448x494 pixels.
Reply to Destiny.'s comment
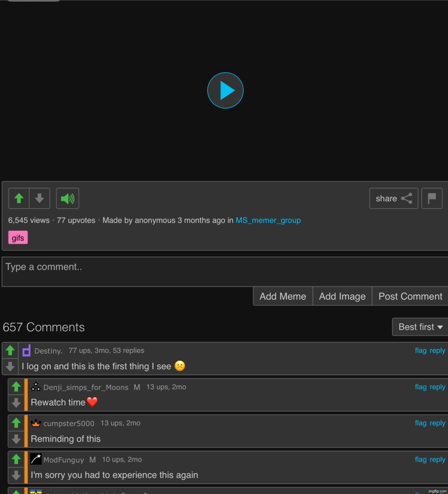click(437, 351)
